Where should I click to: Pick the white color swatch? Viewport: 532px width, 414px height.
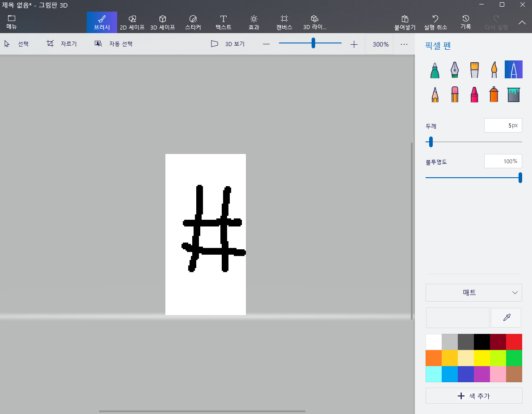(x=434, y=342)
